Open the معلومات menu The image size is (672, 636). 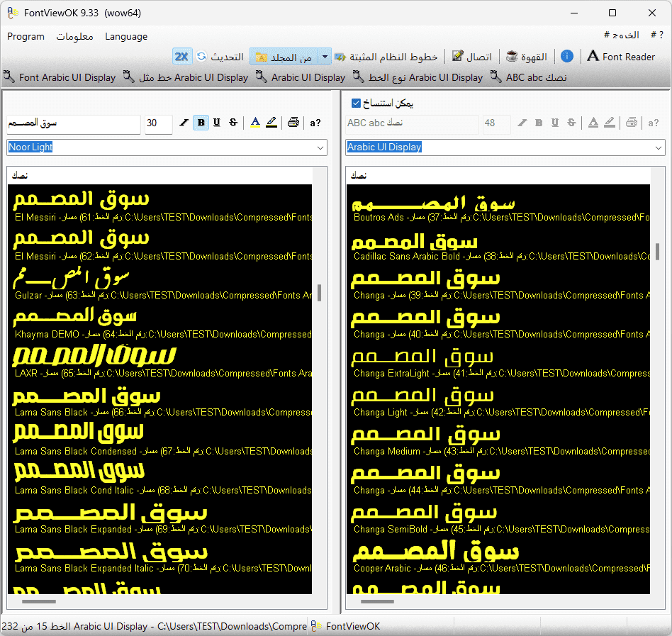click(x=74, y=36)
